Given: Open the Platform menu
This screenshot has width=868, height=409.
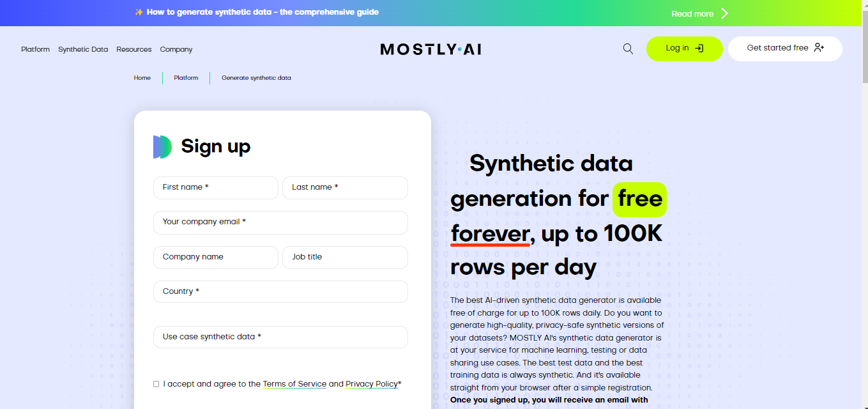Looking at the screenshot, I should (x=35, y=49).
